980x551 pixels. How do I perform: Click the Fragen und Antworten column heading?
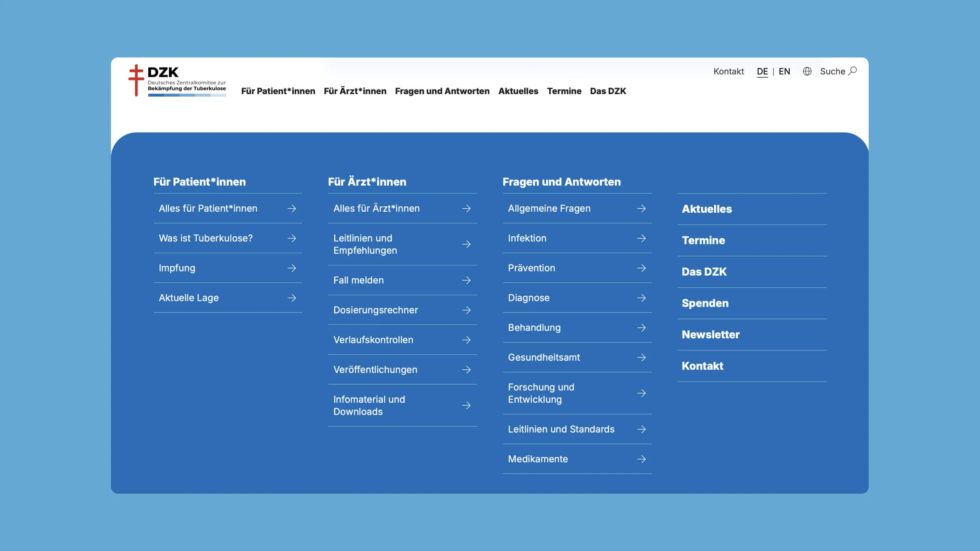pyautogui.click(x=561, y=182)
